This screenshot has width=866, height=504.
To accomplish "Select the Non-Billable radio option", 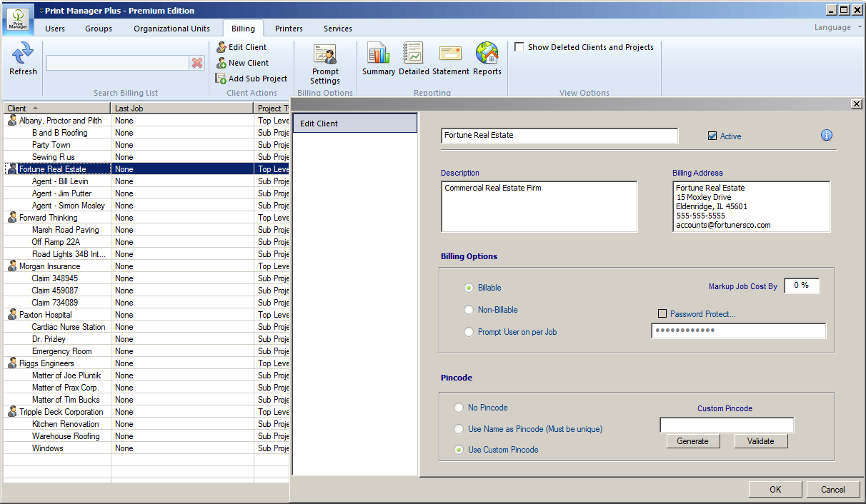I will 469,310.
